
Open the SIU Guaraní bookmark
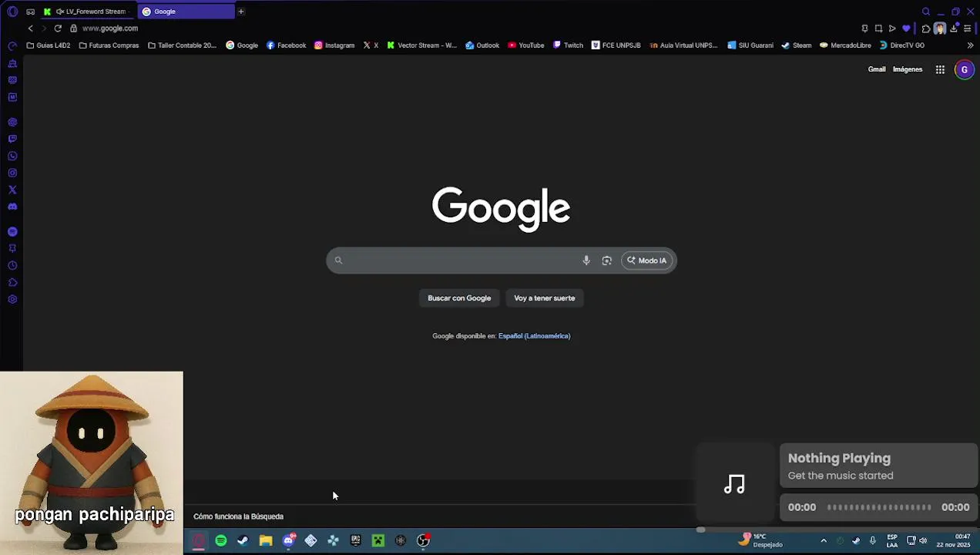click(x=750, y=45)
